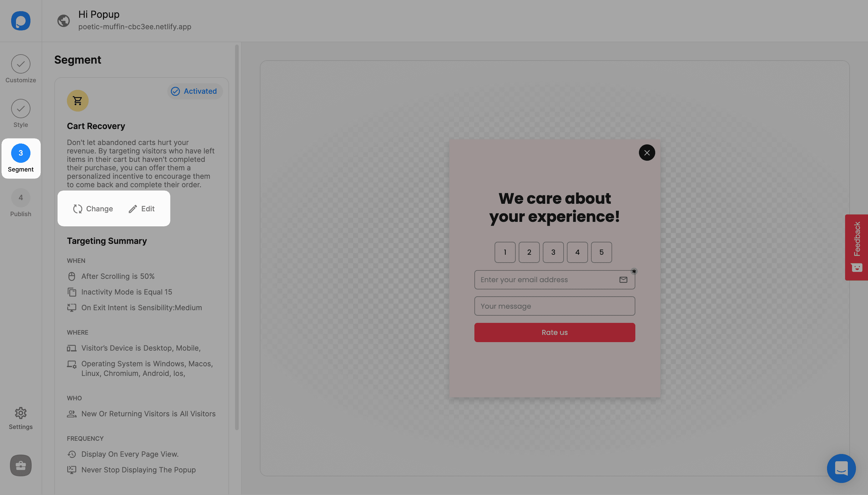Click the Enter your email address field
Viewport: 868px width, 495px height.
coord(555,279)
